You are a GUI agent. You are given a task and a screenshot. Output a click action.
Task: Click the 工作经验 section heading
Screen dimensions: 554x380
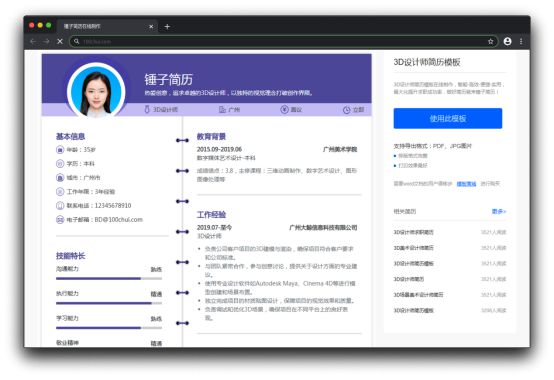211,214
